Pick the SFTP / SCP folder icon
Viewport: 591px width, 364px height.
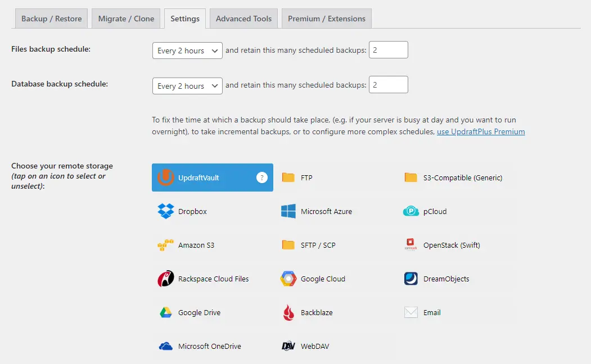288,245
